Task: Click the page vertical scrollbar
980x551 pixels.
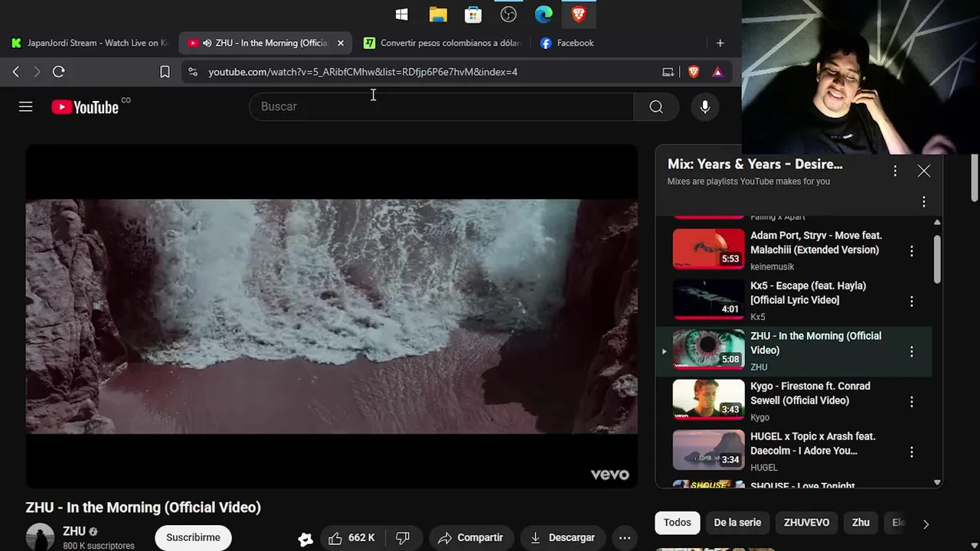Action: point(975,177)
